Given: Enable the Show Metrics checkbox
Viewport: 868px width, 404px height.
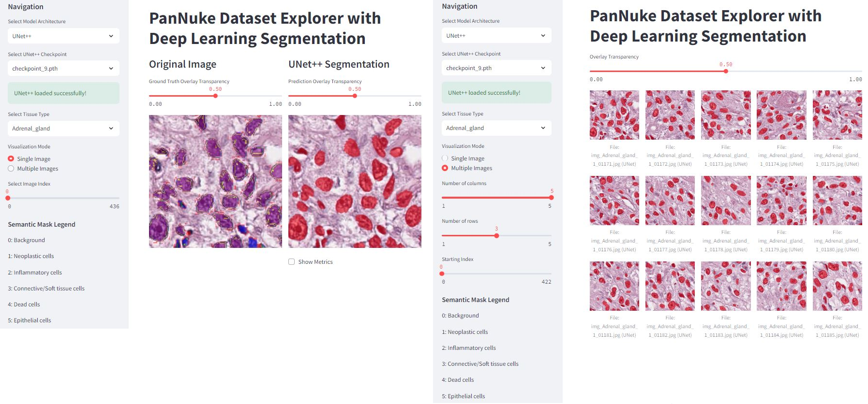Looking at the screenshot, I should pyautogui.click(x=292, y=262).
